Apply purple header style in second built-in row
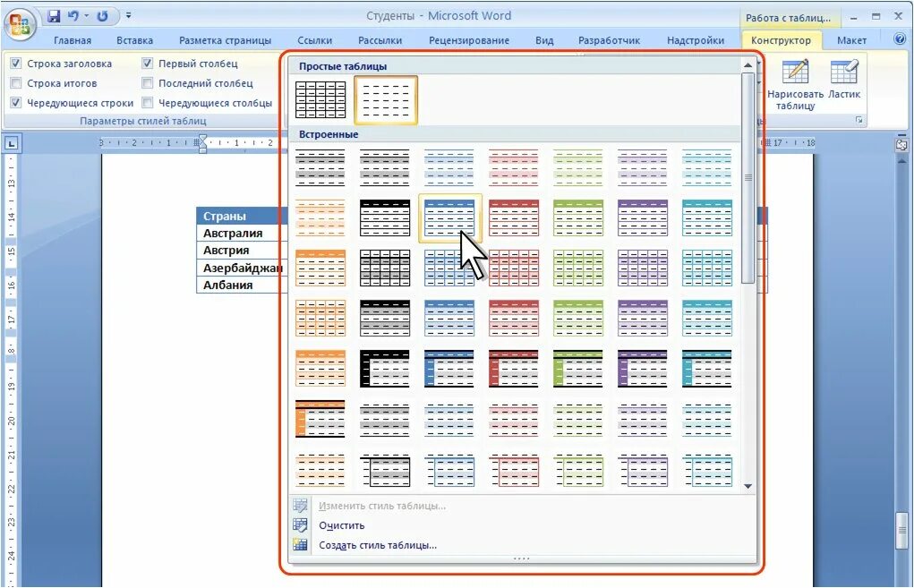 tap(643, 217)
